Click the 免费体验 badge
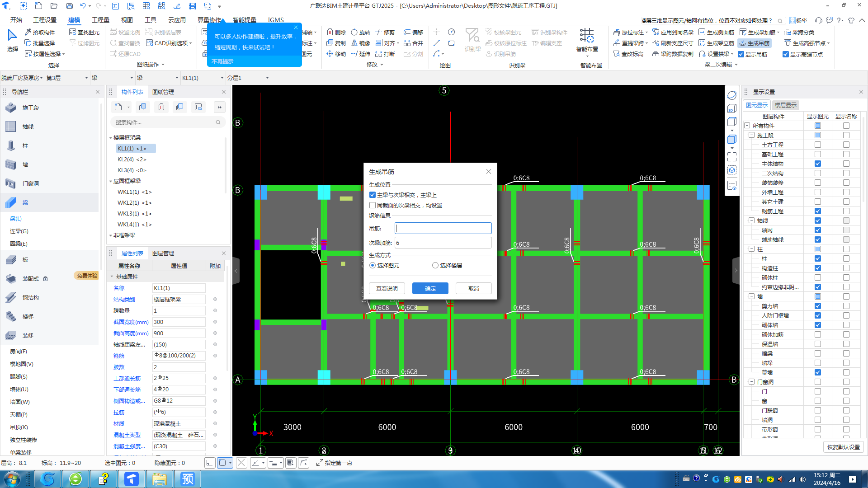The width and height of the screenshot is (868, 488). [x=87, y=276]
